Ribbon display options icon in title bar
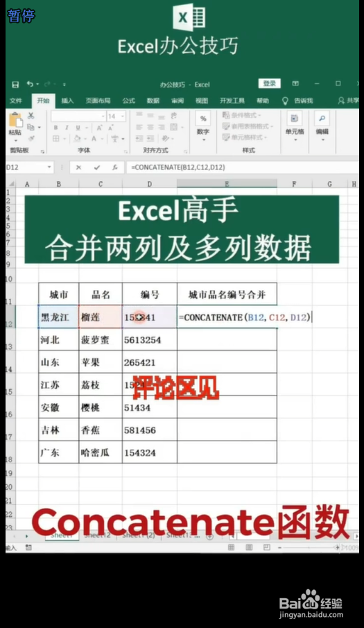 point(295,83)
